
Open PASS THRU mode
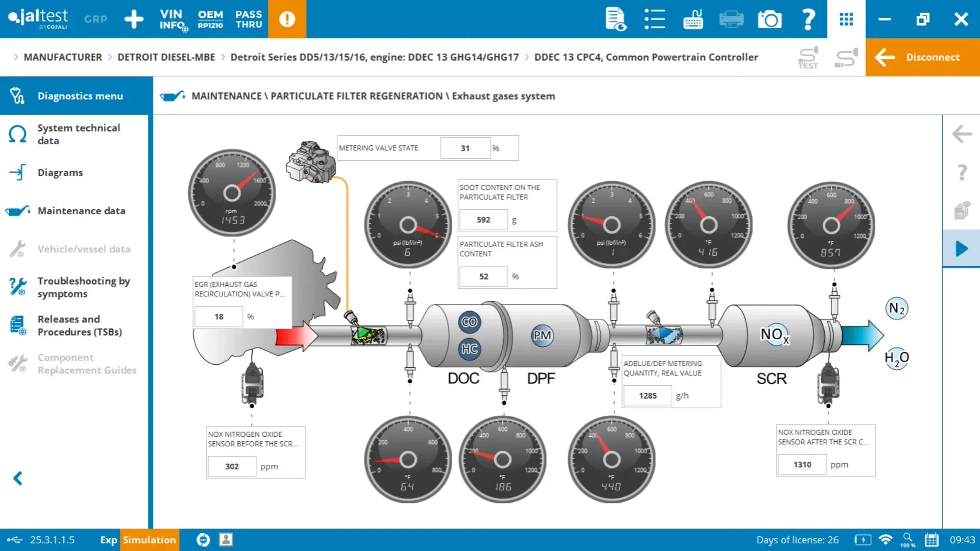pyautogui.click(x=249, y=19)
